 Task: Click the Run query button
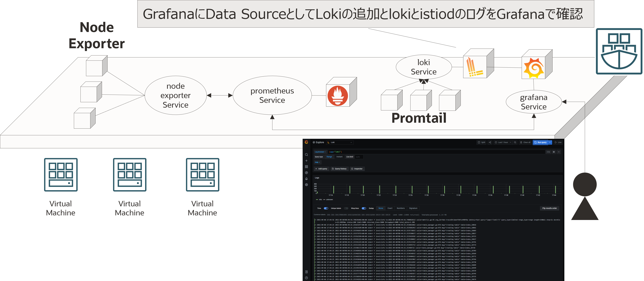click(x=540, y=142)
